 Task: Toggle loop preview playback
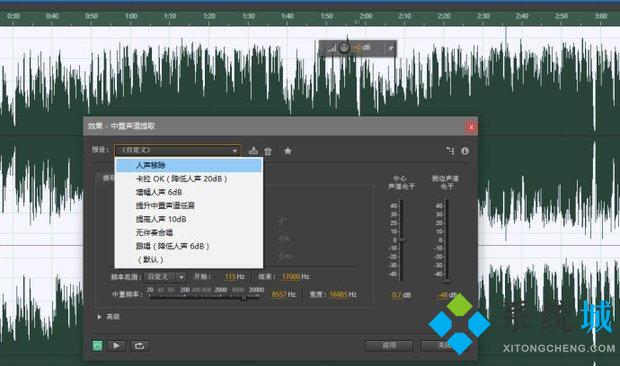139,346
